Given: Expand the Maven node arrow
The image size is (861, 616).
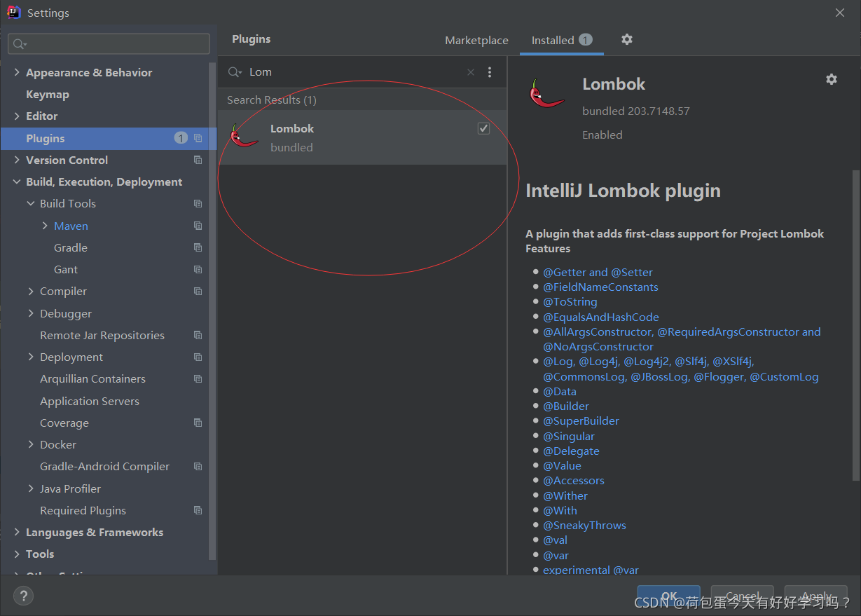Looking at the screenshot, I should click(45, 226).
